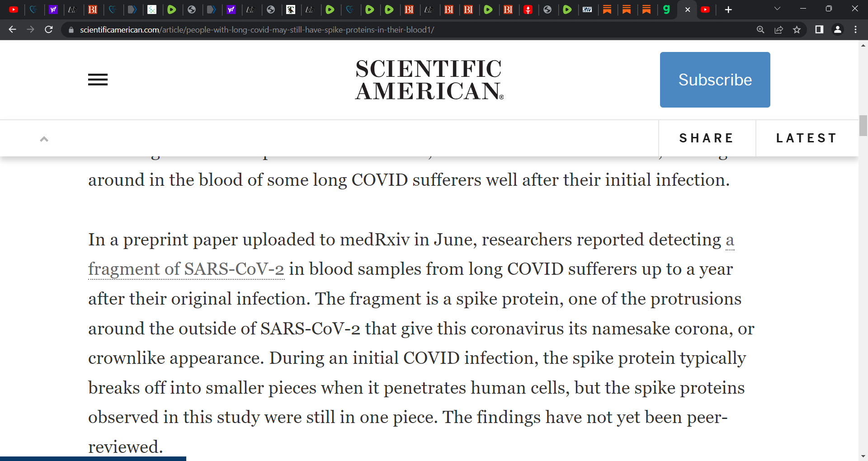Open the Chrome three-dot menu
The height and width of the screenshot is (461, 868).
pos(855,30)
